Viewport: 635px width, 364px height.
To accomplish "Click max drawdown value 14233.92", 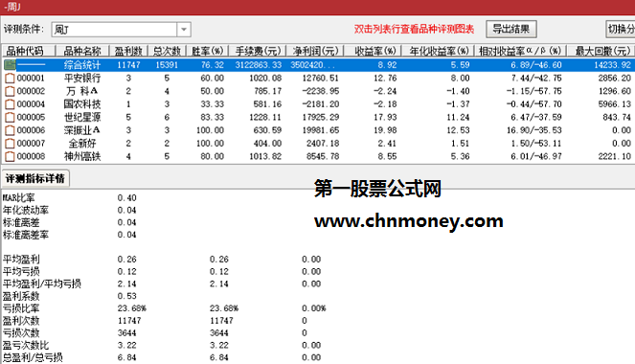I will click(x=612, y=65).
